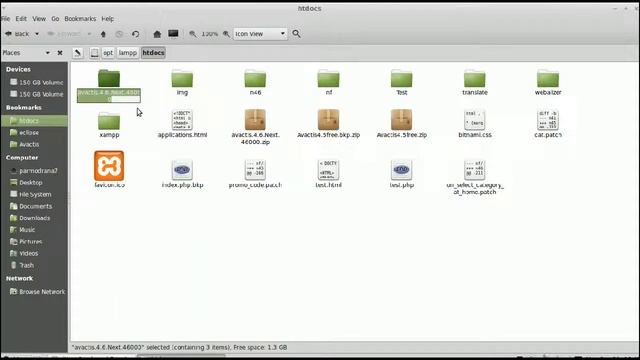This screenshot has width=640, height=360.
Task: Select the test.html file
Action: 329,174
